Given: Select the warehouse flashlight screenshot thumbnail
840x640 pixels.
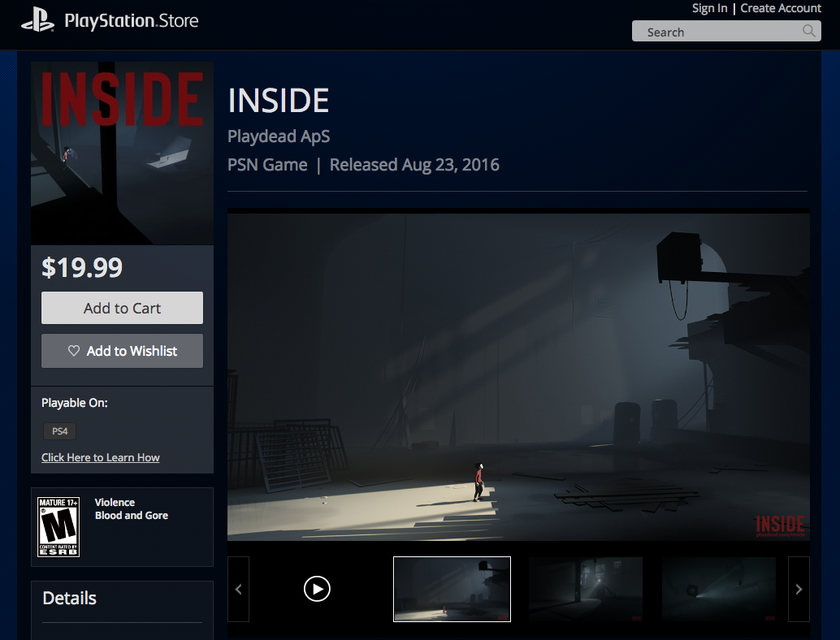Looking at the screenshot, I should (586, 589).
